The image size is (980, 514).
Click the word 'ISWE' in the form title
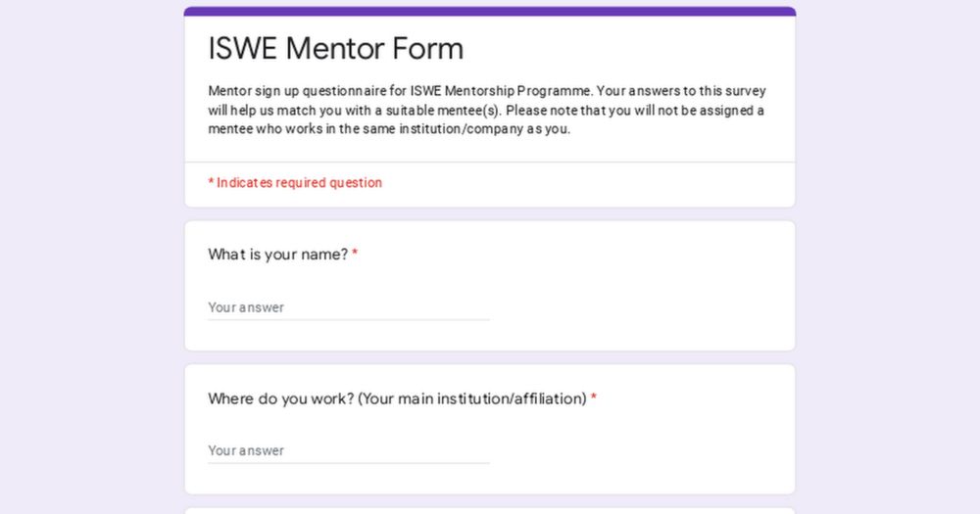click(242, 49)
